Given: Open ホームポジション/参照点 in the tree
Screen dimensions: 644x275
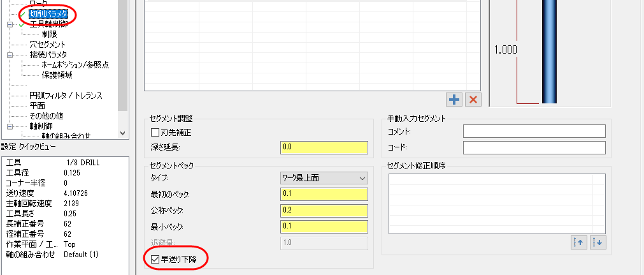Looking at the screenshot, I should pyautogui.click(x=76, y=65).
